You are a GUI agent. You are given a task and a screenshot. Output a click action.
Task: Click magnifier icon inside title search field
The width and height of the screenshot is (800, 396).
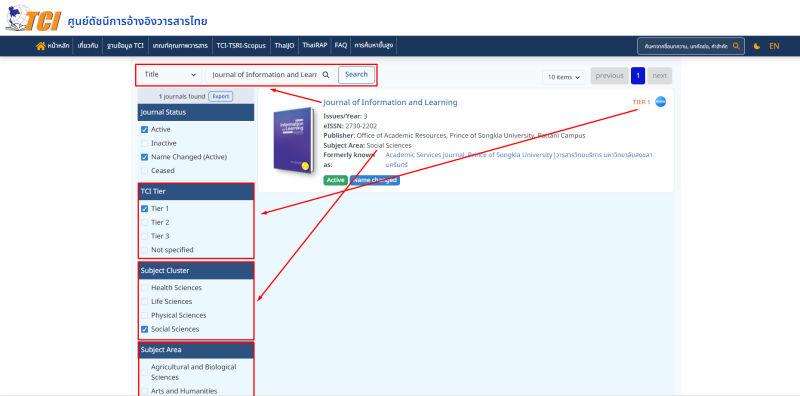[326, 75]
